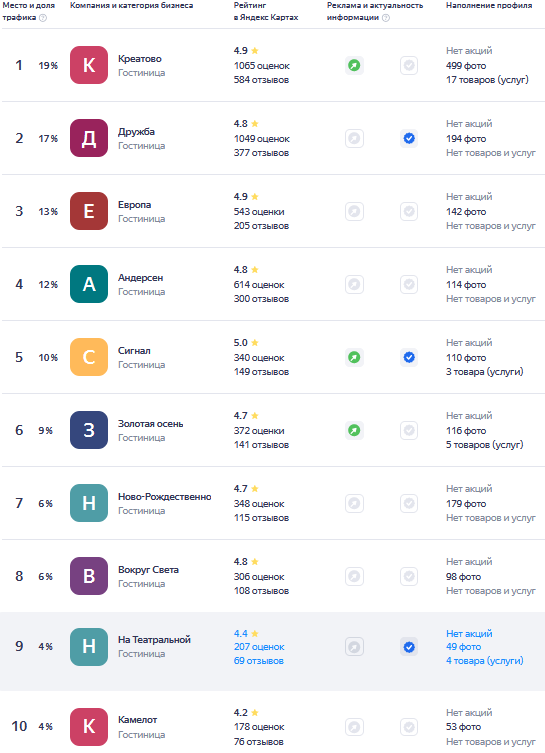Open the help icon beside 'Реклама и актуальность информации'
Viewport: 545px width, 753px height.
[386, 18]
